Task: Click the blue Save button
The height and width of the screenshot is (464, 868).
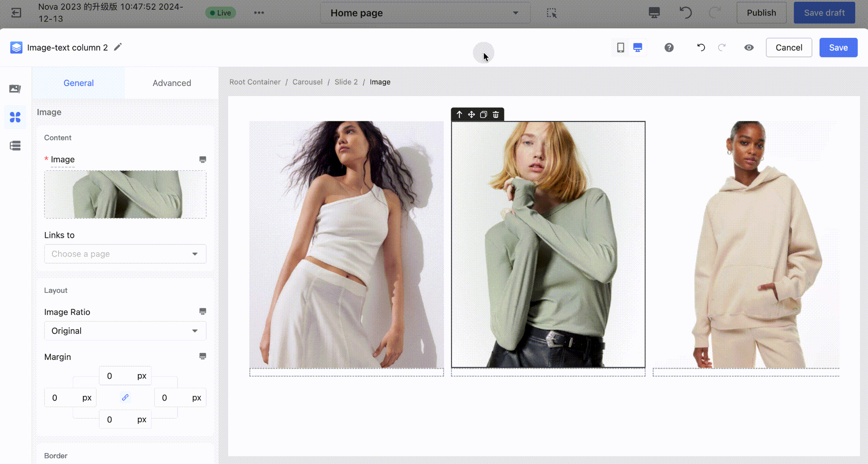Action: 838,48
